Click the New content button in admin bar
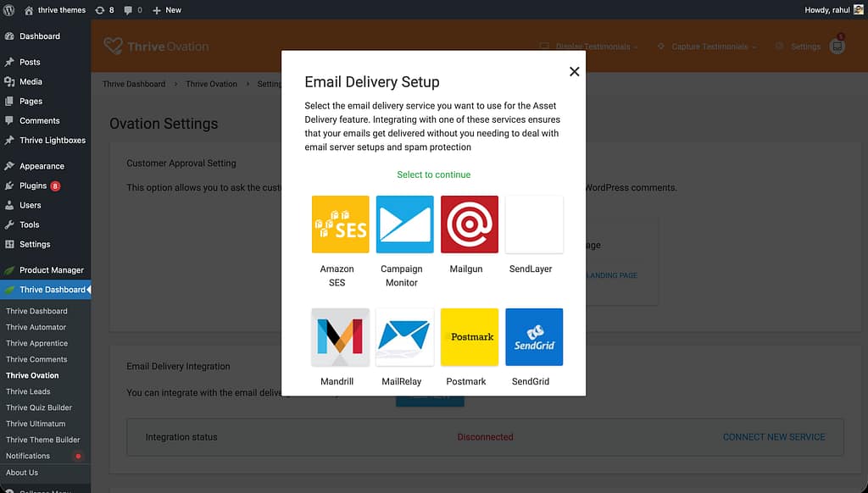This screenshot has height=493, width=868. click(x=167, y=10)
